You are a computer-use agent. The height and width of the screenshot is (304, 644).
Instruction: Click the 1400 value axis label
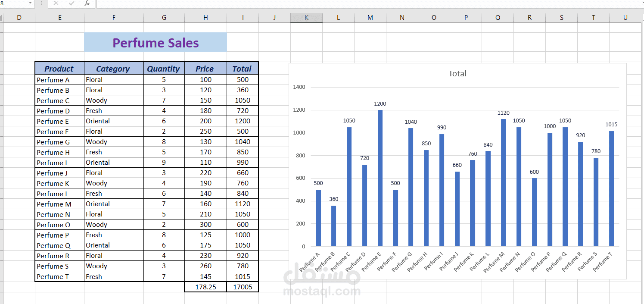(299, 87)
